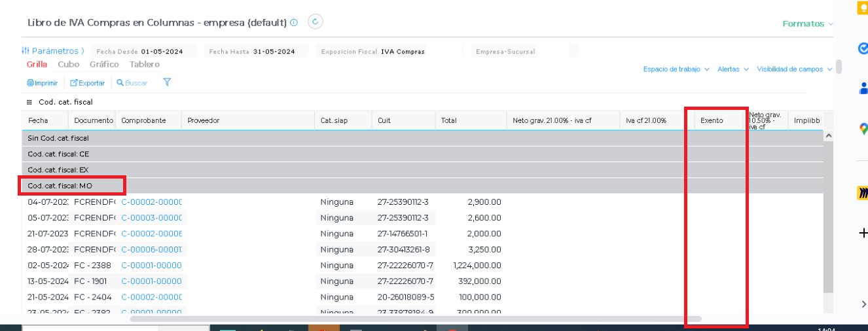Viewport: 868px width, 331px height.
Task: Open Contacts in the side panel
Action: coord(863,89)
